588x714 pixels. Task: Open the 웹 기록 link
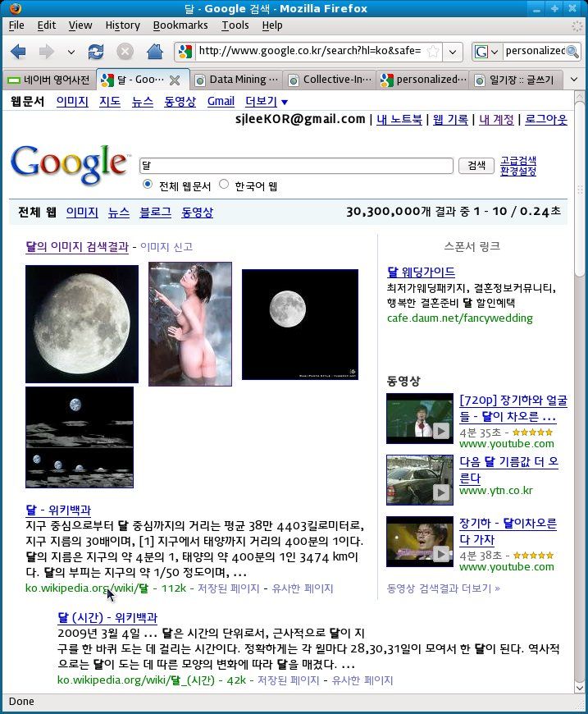point(450,120)
